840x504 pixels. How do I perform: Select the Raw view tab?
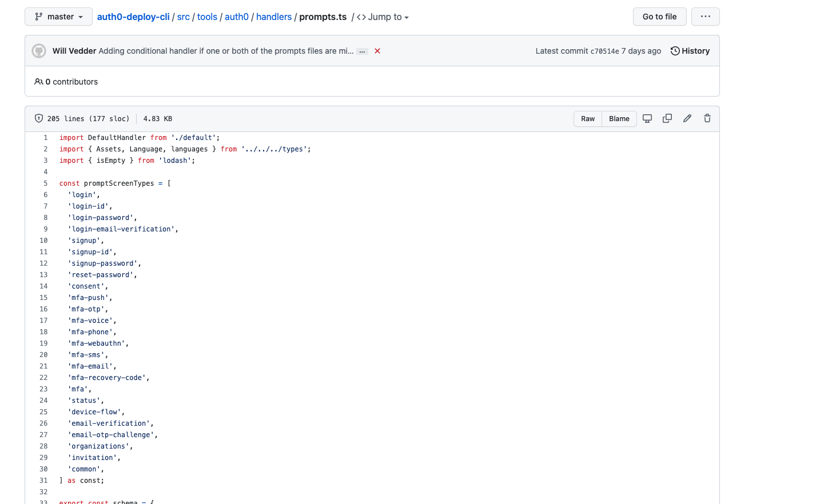588,118
